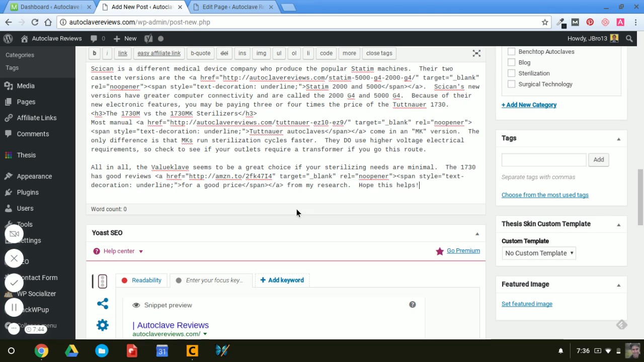
Task: Go back to previous page
Action: pyautogui.click(x=9, y=22)
